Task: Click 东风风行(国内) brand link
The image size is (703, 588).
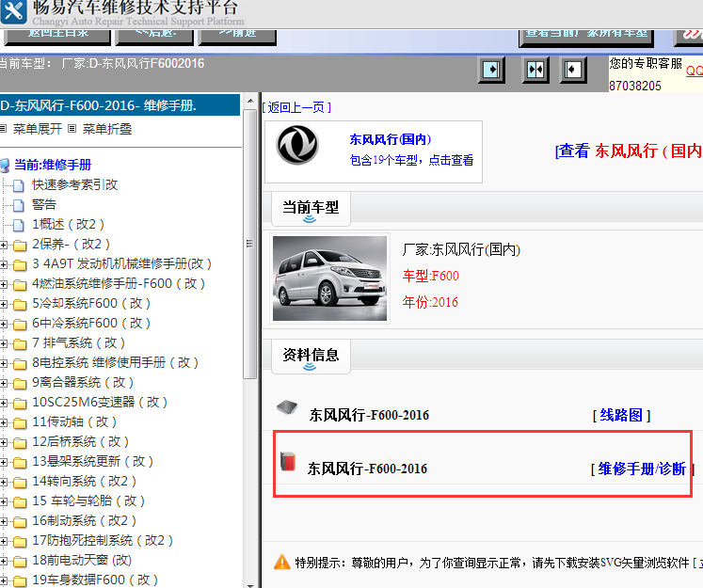Action: [x=390, y=139]
